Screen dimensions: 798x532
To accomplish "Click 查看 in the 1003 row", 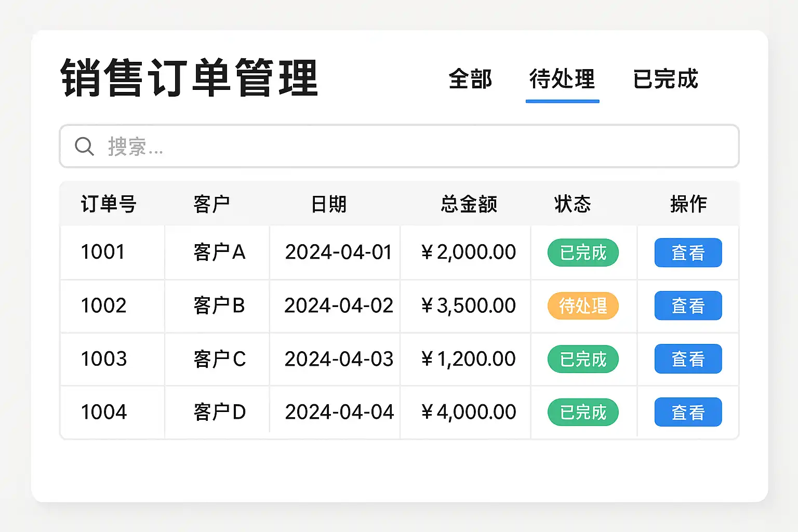I will point(688,358).
